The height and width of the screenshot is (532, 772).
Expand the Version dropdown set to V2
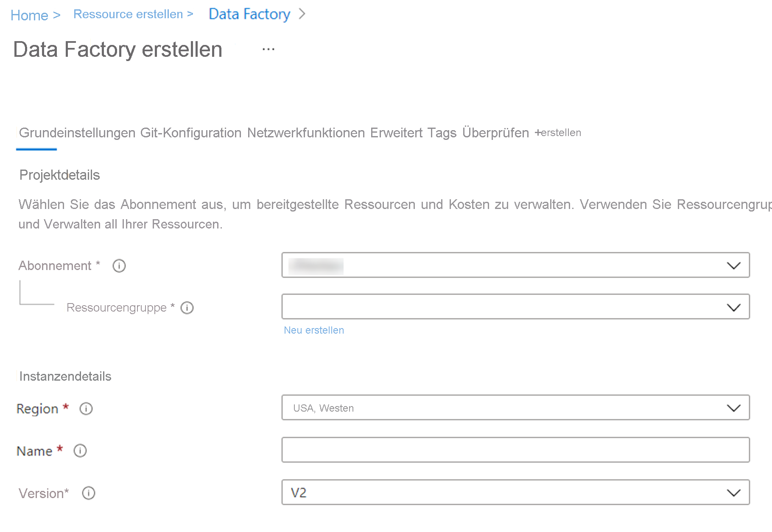point(516,492)
